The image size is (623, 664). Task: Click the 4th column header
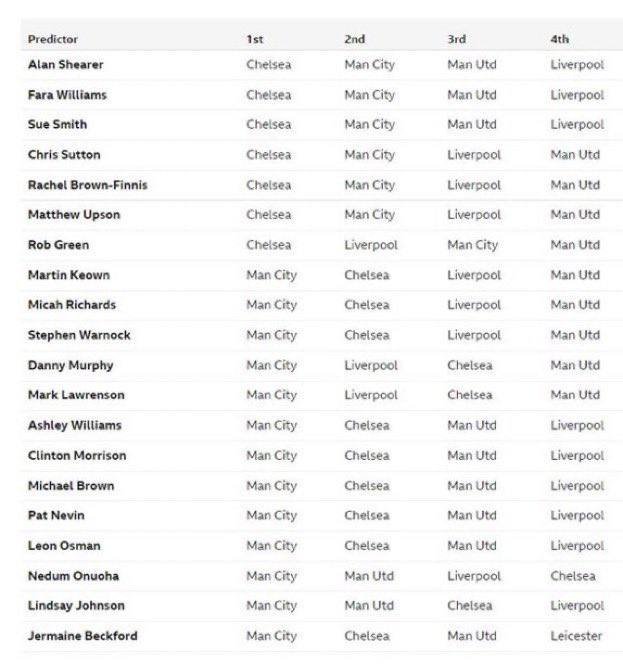[x=559, y=39]
